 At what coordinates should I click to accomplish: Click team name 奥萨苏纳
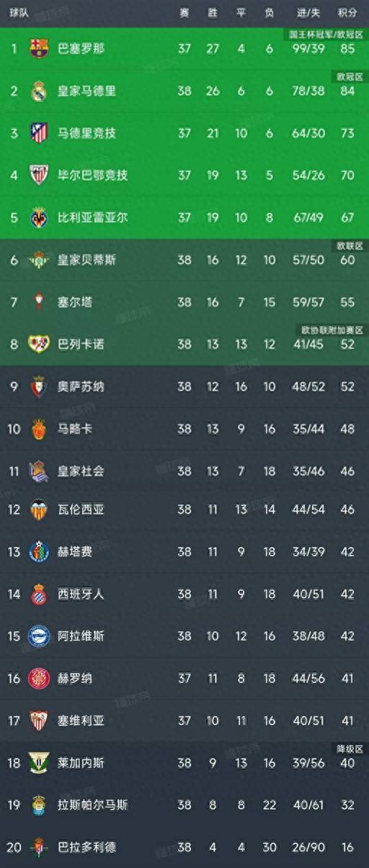click(81, 386)
